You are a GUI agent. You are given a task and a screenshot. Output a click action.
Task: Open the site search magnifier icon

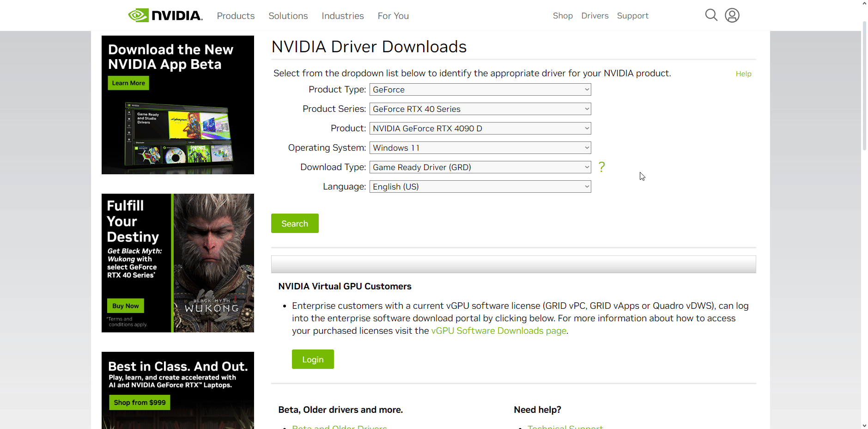(x=711, y=15)
